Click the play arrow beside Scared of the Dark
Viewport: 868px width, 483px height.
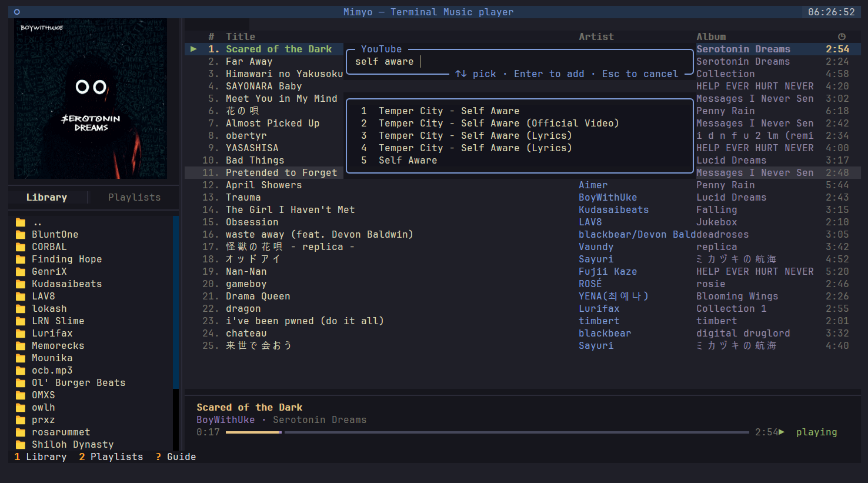tap(193, 49)
